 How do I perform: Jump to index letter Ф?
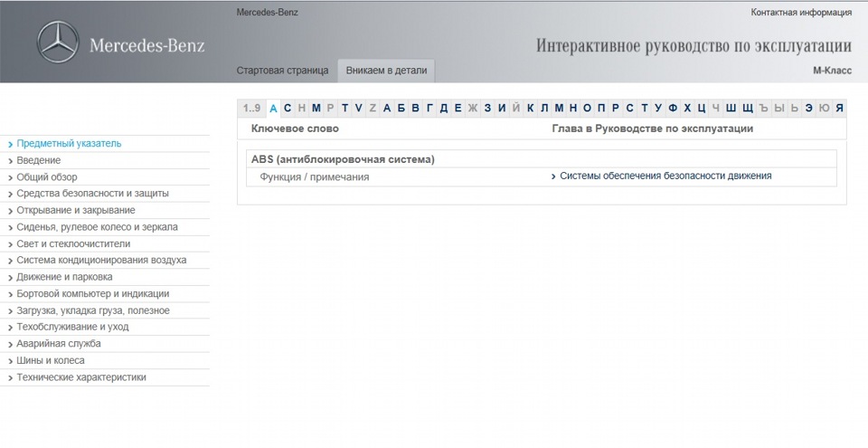point(673,108)
